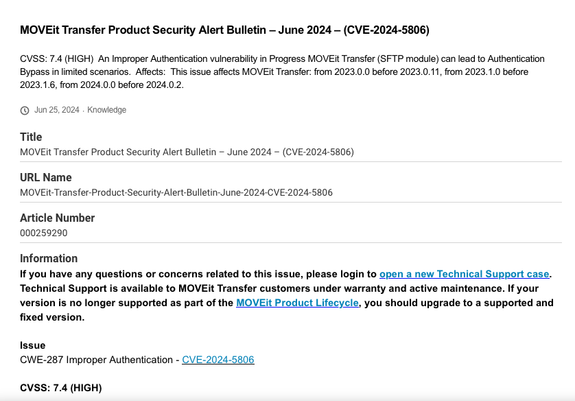
Task: Select the 'Jun 25, 2024' date text
Action: tap(57, 110)
